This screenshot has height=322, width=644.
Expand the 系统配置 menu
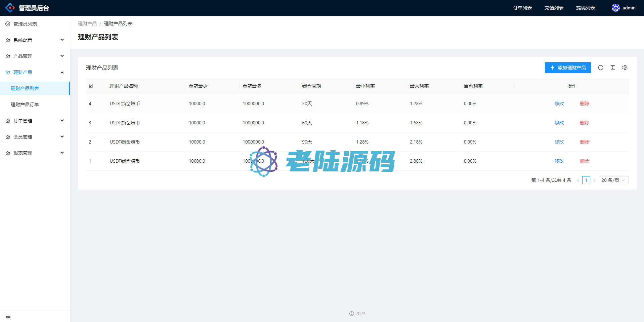coord(35,40)
